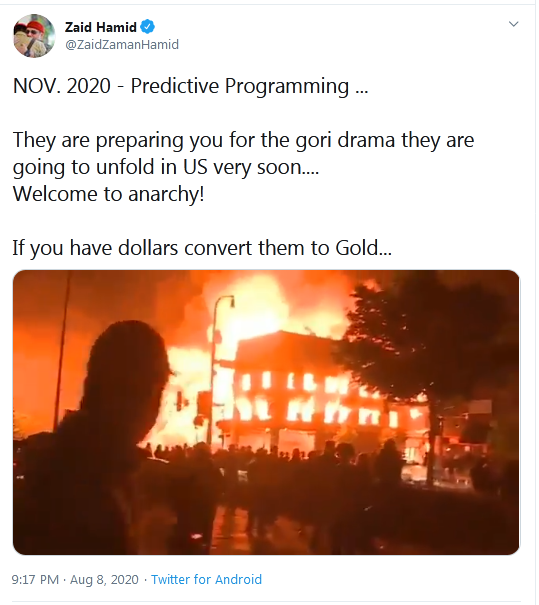Select the Aug 8, 2020 date
The width and height of the screenshot is (539, 605).
(104, 580)
